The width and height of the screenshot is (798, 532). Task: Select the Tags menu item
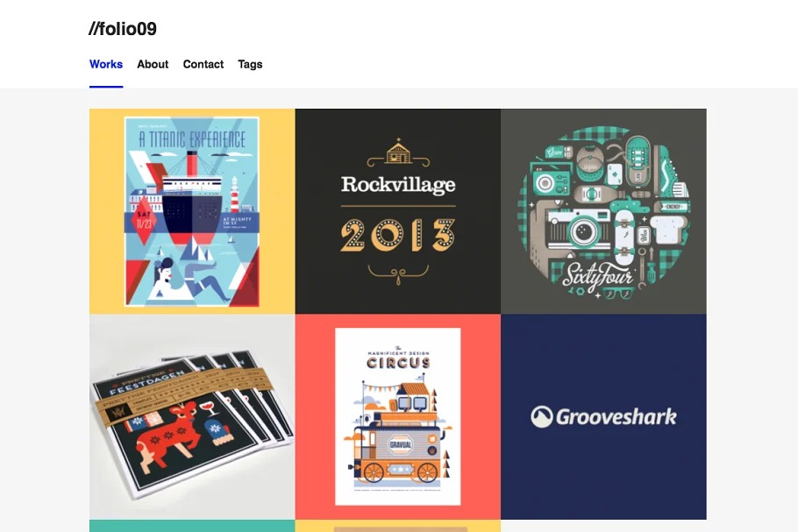click(250, 64)
